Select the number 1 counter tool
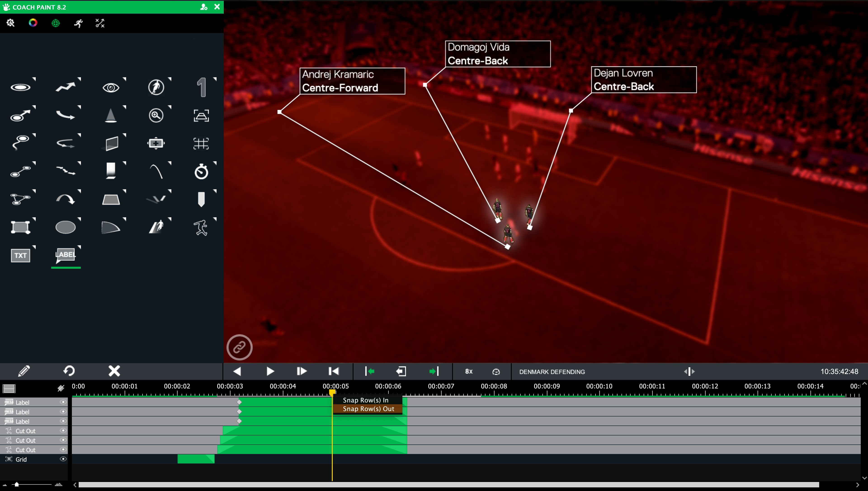 (201, 87)
